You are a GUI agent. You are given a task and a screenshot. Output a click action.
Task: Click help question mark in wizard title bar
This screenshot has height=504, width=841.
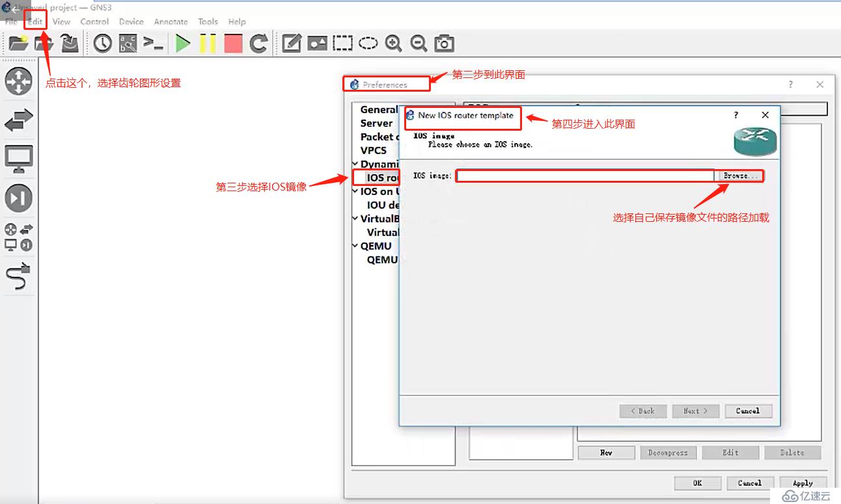tap(736, 115)
